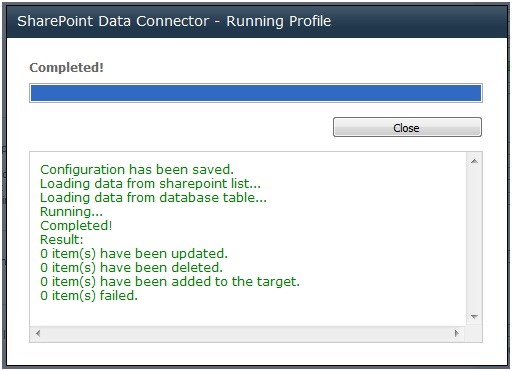Click the 'Running...' log entry
Viewport: 512px width, 371px height.
tap(71, 212)
